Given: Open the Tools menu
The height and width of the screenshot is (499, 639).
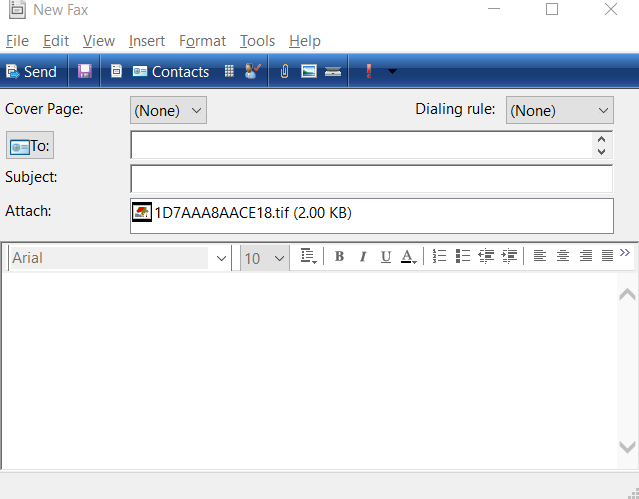Looking at the screenshot, I should (x=257, y=41).
